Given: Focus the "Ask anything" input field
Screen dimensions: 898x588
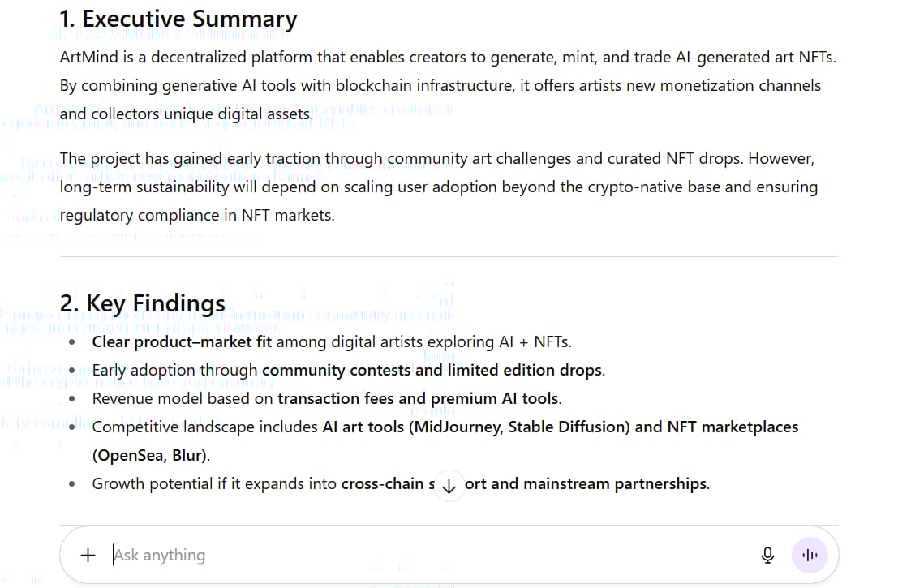Looking at the screenshot, I should click(406, 555).
